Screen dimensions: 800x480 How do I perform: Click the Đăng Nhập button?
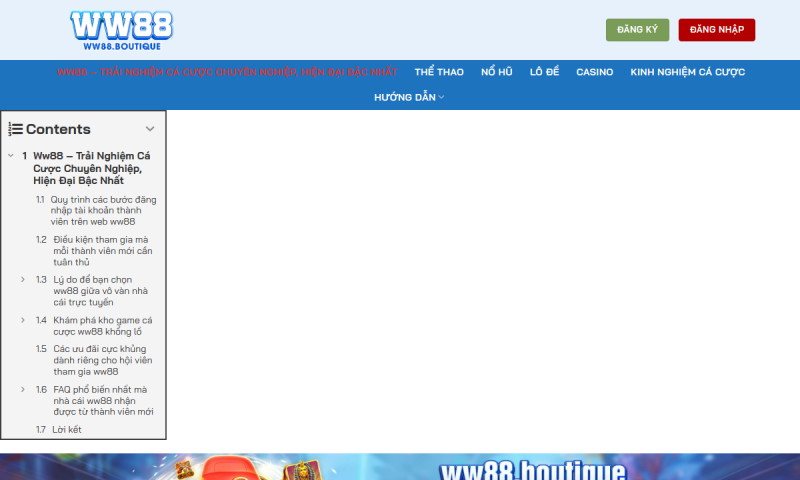[x=716, y=30]
